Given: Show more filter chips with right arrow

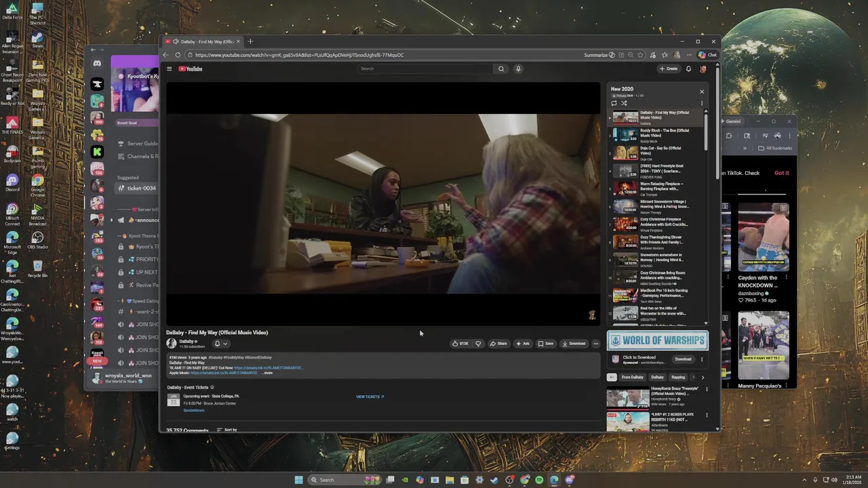Looking at the screenshot, I should coord(703,378).
